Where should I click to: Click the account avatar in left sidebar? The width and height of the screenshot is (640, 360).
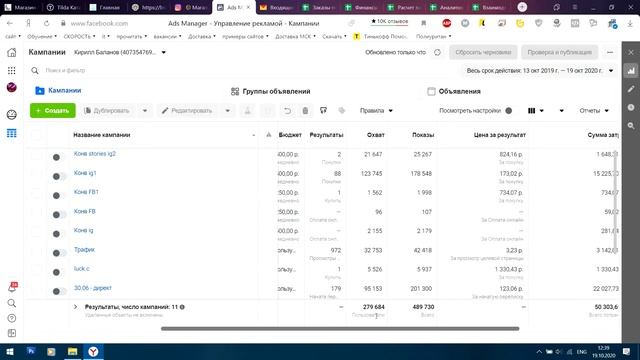tap(12, 87)
